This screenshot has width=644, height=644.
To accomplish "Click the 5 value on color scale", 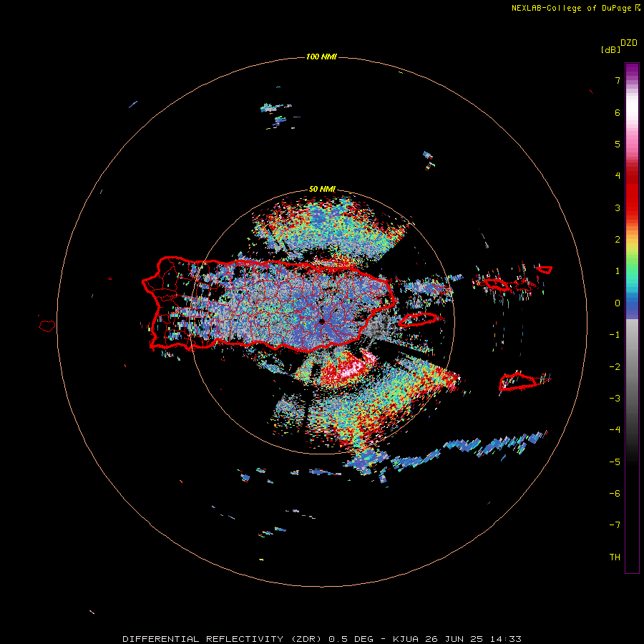I will pos(618,144).
